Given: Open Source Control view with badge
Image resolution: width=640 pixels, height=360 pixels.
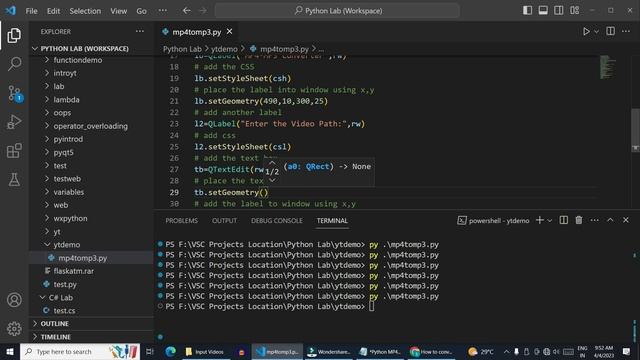Looking at the screenshot, I should coord(15,93).
